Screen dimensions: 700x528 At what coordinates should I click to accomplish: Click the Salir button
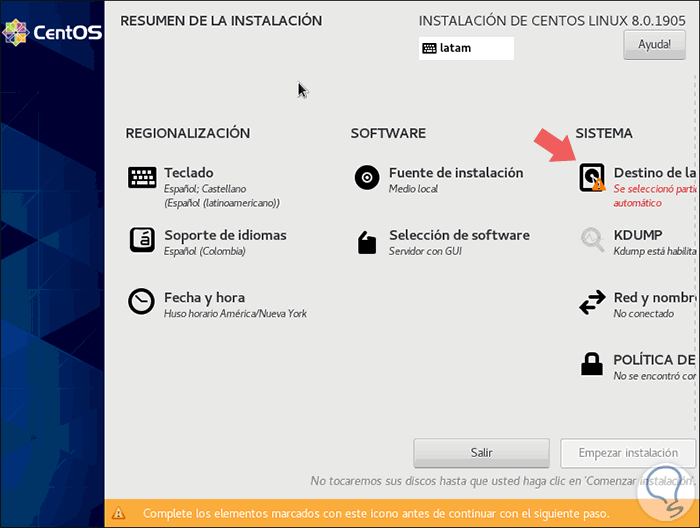tap(481, 453)
